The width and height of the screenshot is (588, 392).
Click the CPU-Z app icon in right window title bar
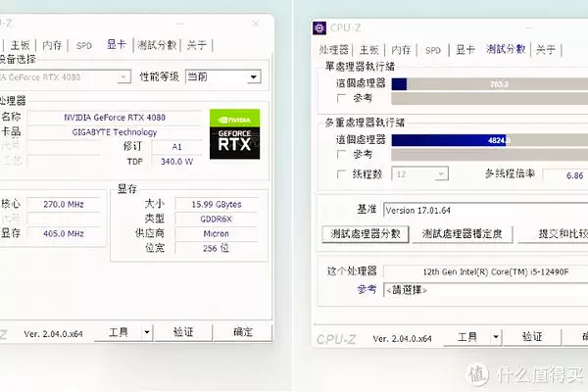[319, 27]
